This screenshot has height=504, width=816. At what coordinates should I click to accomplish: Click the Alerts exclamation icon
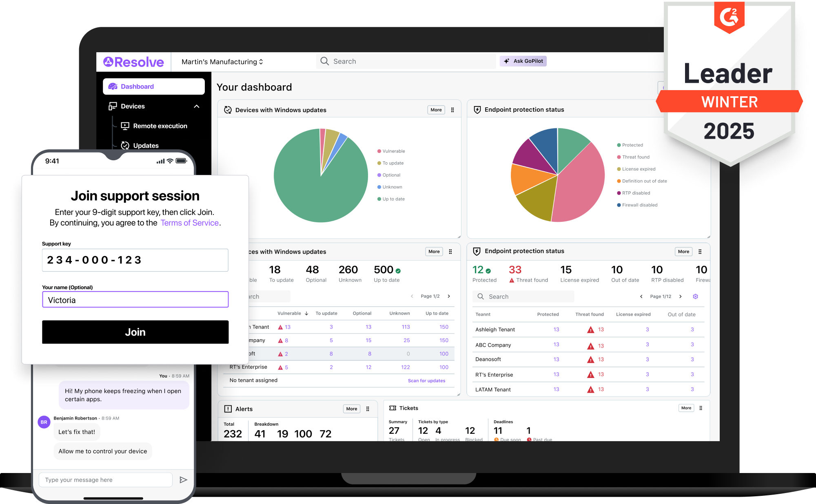click(x=227, y=409)
